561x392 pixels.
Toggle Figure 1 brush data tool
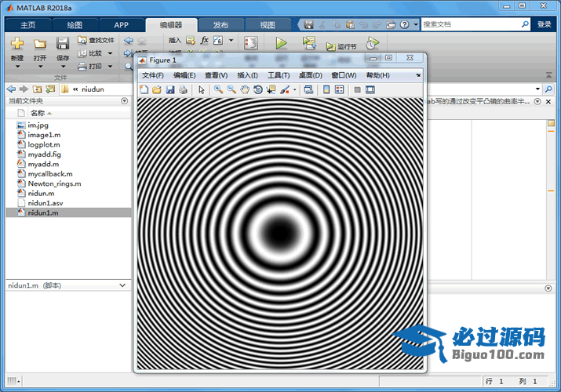[x=285, y=89]
